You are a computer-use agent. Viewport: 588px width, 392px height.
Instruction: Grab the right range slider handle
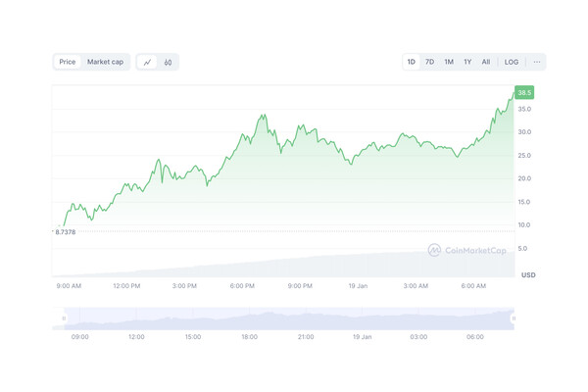tap(514, 318)
